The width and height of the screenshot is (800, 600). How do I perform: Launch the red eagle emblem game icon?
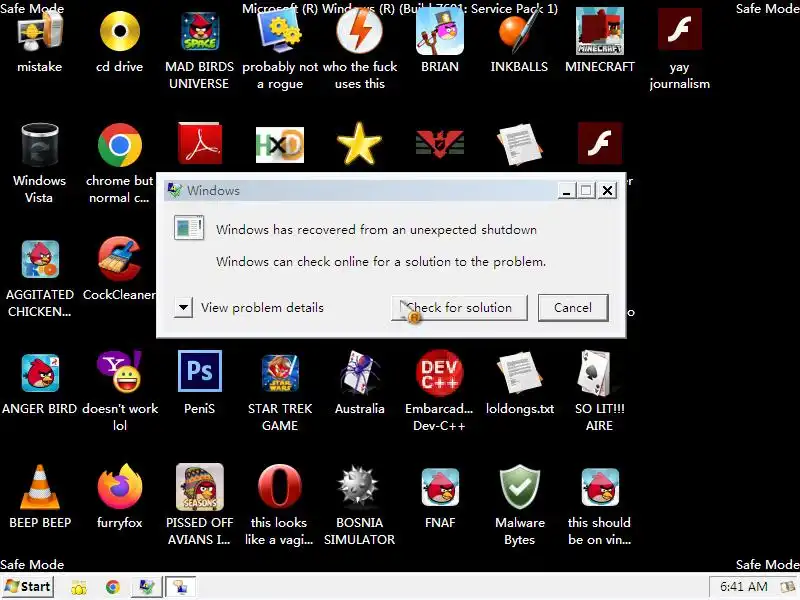tap(440, 143)
